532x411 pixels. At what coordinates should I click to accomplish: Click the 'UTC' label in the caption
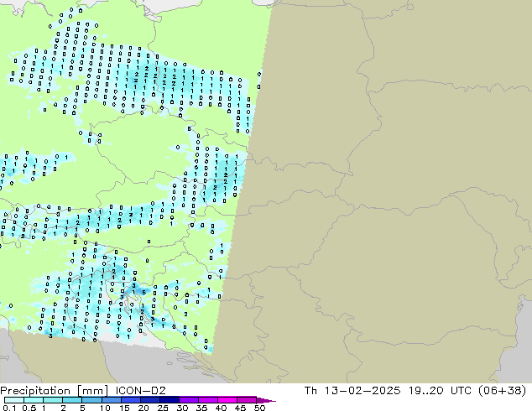tap(461, 390)
